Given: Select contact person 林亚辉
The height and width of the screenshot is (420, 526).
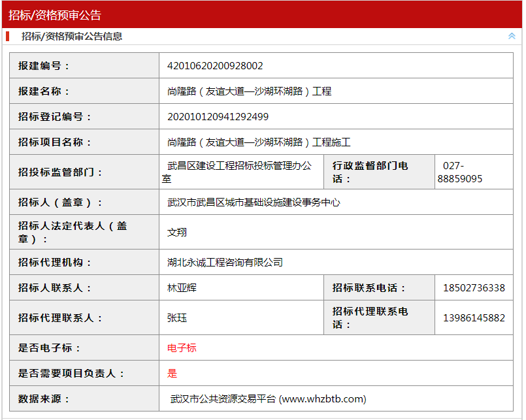Looking at the screenshot, I should pyautogui.click(x=182, y=288).
